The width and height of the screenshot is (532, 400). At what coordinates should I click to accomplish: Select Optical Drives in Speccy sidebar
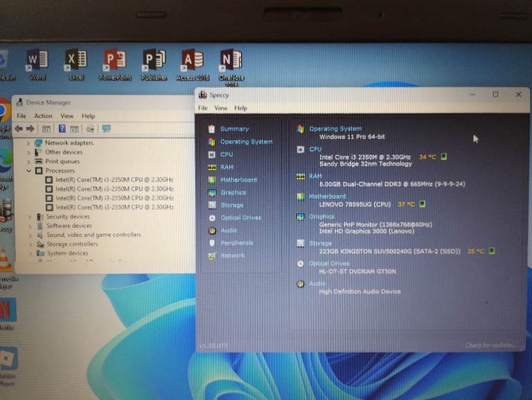click(240, 218)
